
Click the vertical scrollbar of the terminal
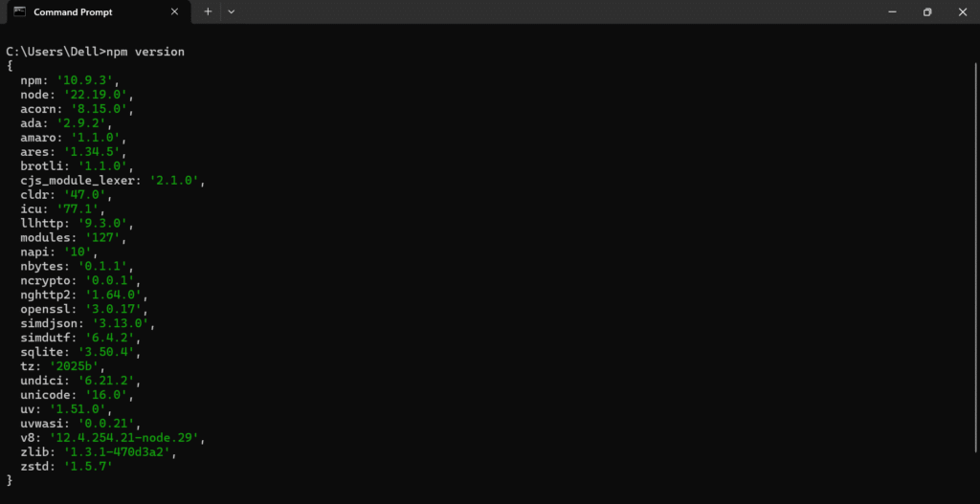[x=975, y=256]
